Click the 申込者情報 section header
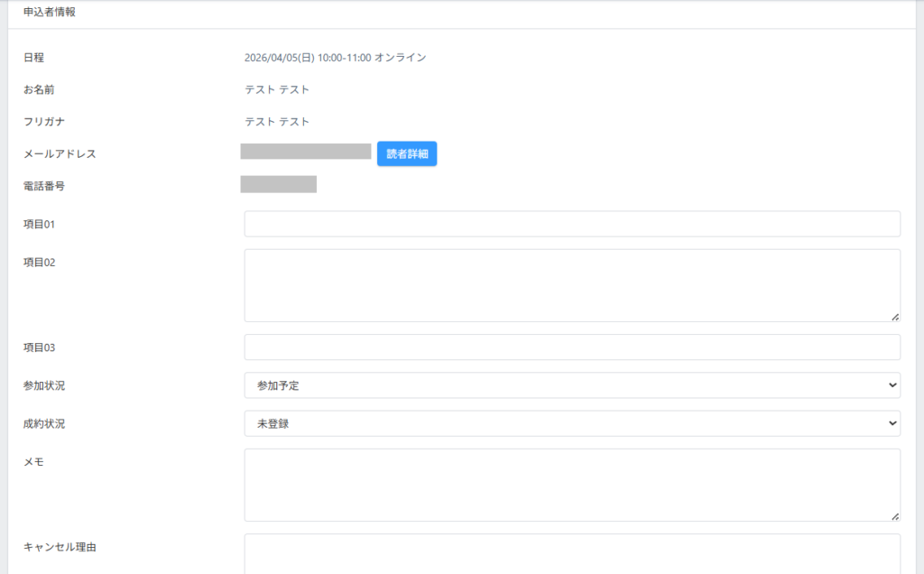924x574 pixels. click(x=50, y=12)
